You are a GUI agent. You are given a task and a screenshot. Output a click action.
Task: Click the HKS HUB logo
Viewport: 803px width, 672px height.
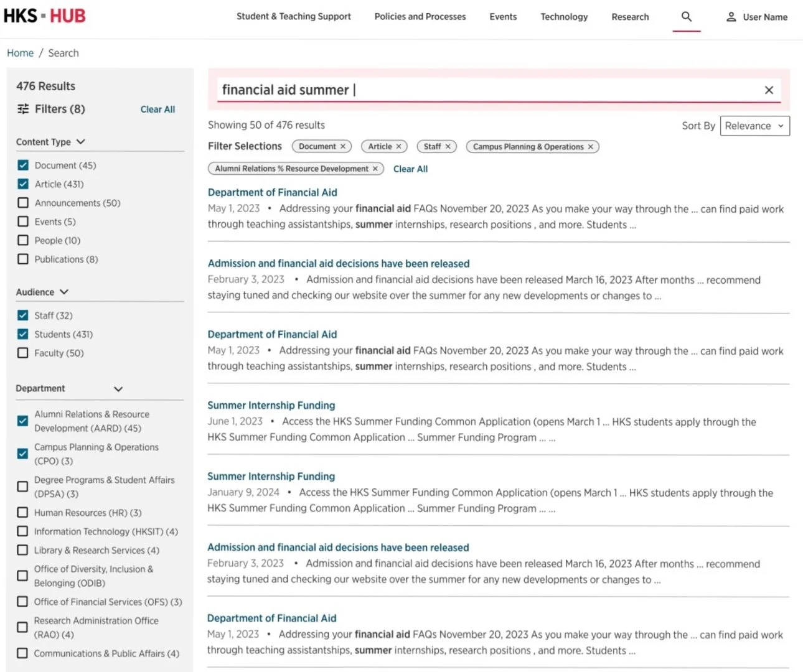click(45, 16)
